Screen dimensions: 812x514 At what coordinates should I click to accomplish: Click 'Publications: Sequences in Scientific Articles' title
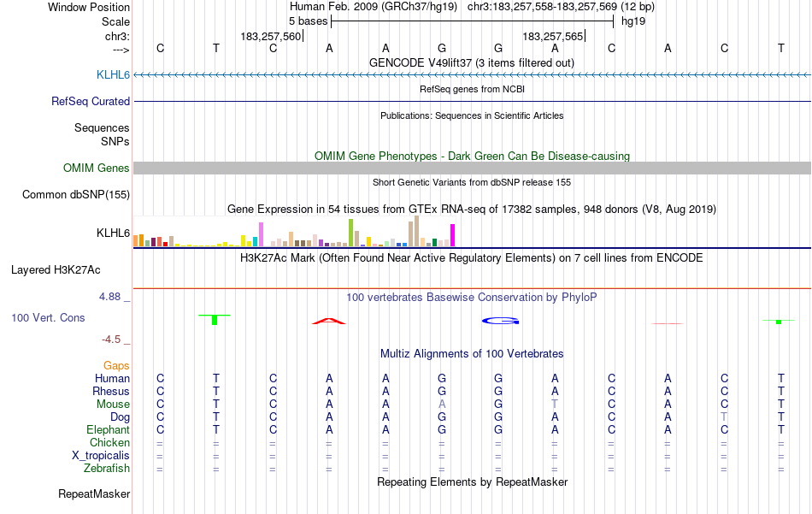tap(472, 115)
